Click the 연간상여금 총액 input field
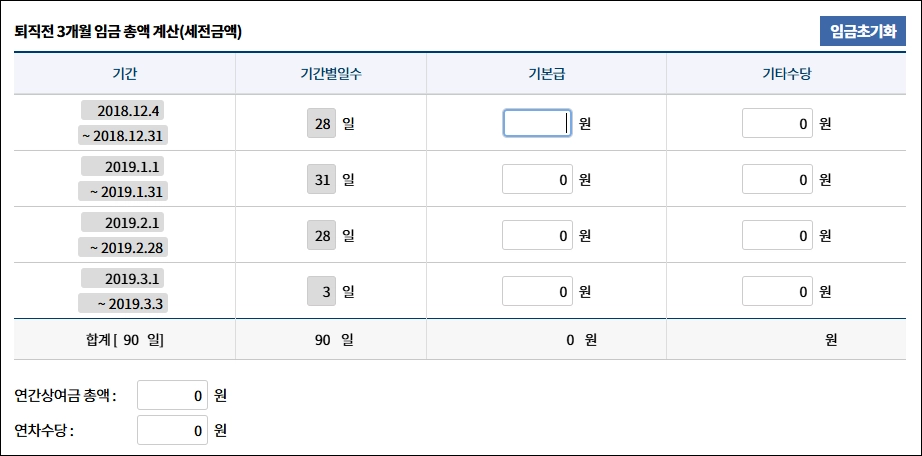 click(x=172, y=395)
